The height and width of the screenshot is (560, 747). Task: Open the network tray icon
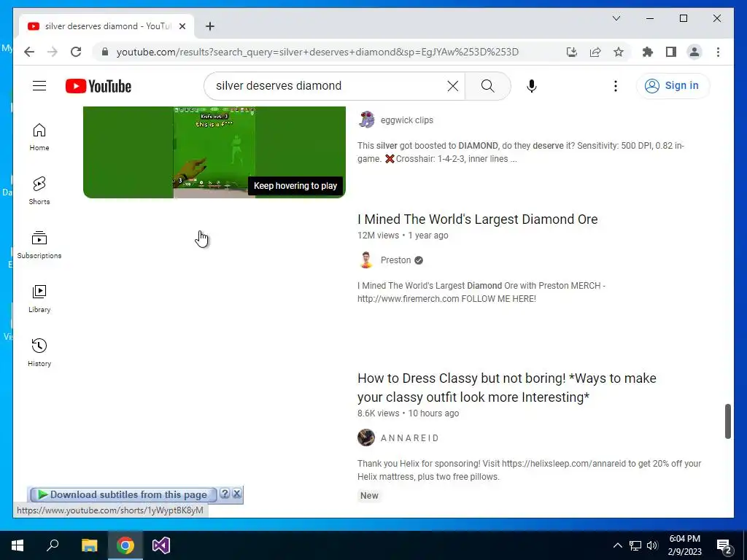(x=635, y=545)
